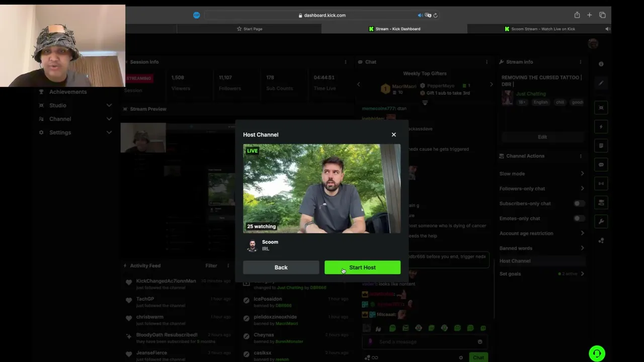Click the Scoom live stream preview thumbnail

322,189
